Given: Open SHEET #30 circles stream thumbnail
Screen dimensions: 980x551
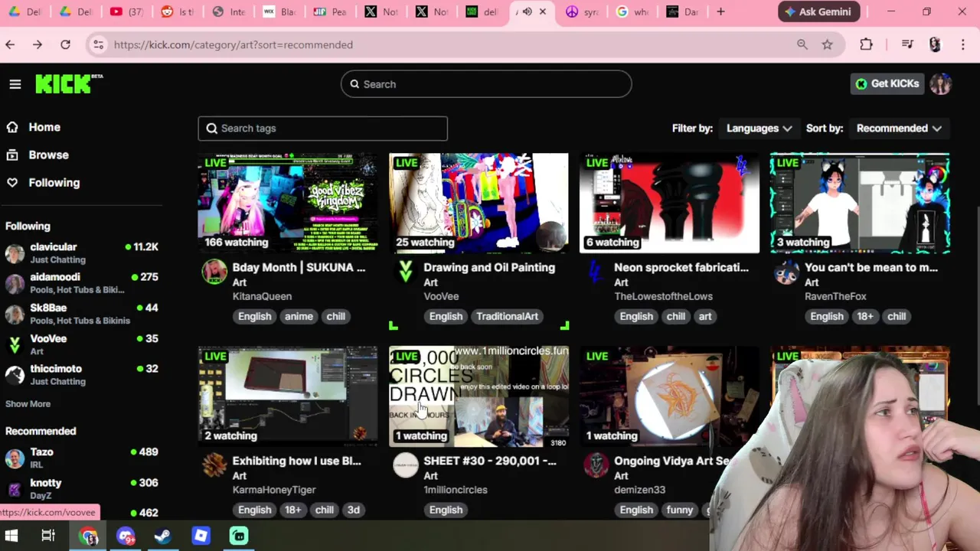Looking at the screenshot, I should [479, 396].
